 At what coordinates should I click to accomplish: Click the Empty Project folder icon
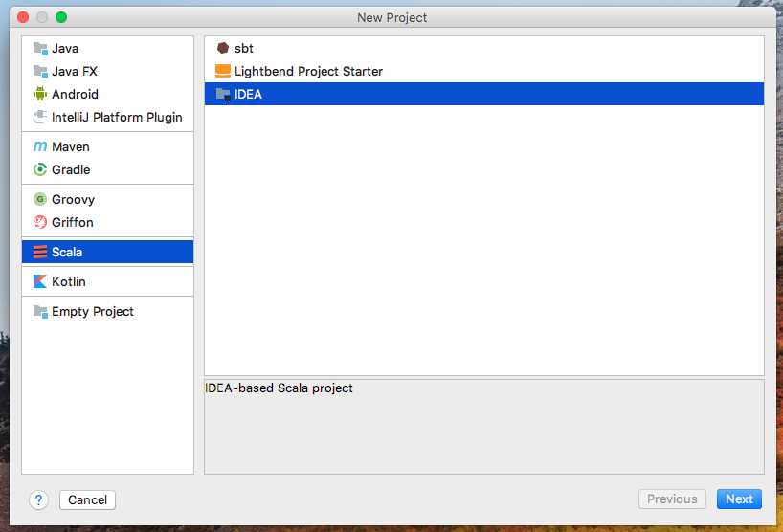pos(40,311)
